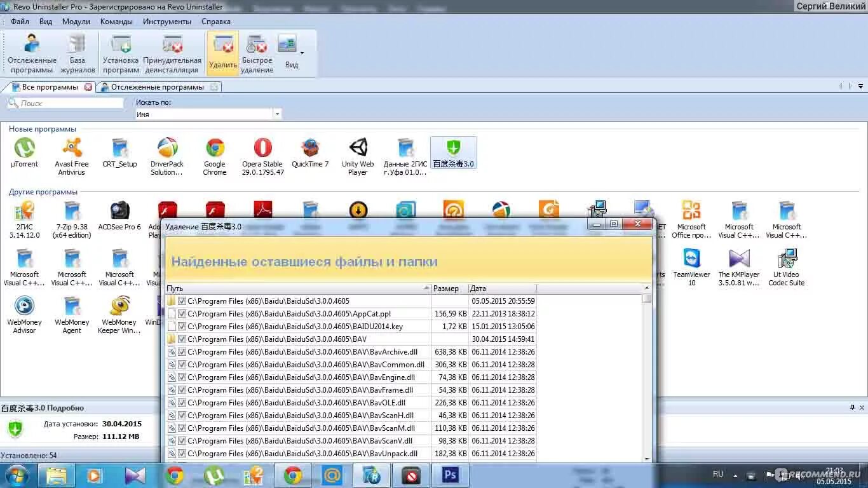
Task: Expand the Вид toolbar dropdown arrow
Action: [302, 53]
